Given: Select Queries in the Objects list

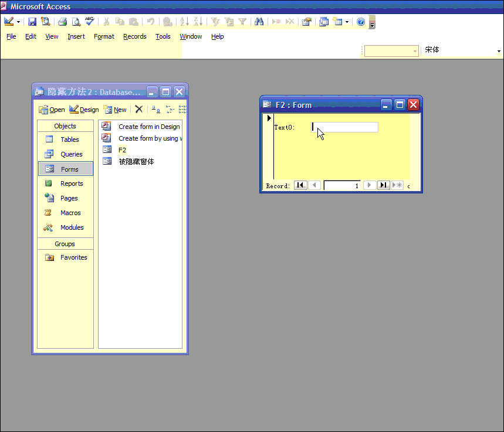Looking at the screenshot, I should 65,154.
